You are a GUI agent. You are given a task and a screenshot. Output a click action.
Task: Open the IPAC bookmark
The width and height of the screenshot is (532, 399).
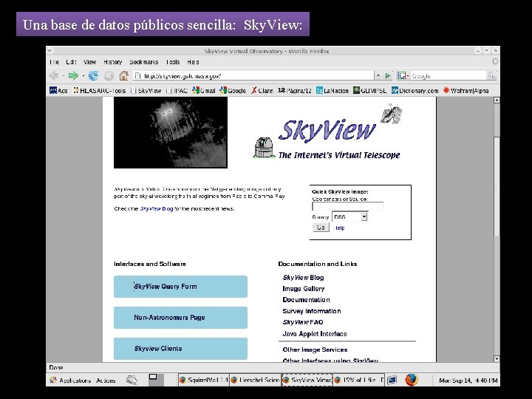point(177,91)
